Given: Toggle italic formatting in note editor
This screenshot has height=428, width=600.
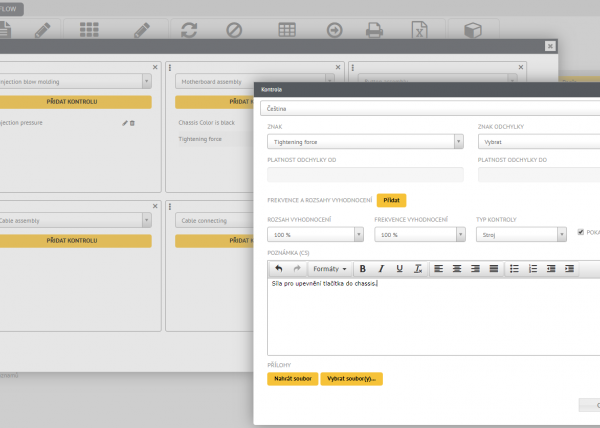Looking at the screenshot, I should pyautogui.click(x=381, y=269).
